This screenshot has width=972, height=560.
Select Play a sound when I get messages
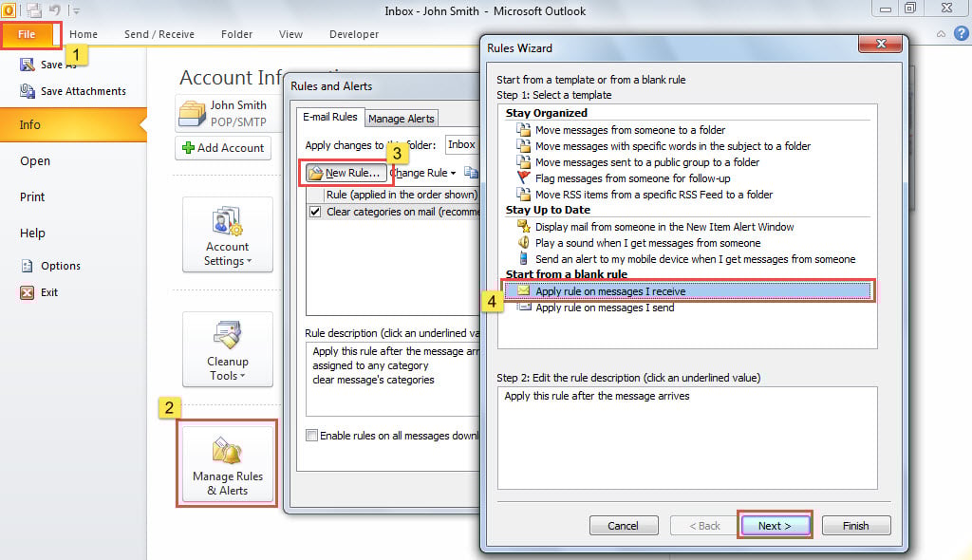[x=647, y=242]
